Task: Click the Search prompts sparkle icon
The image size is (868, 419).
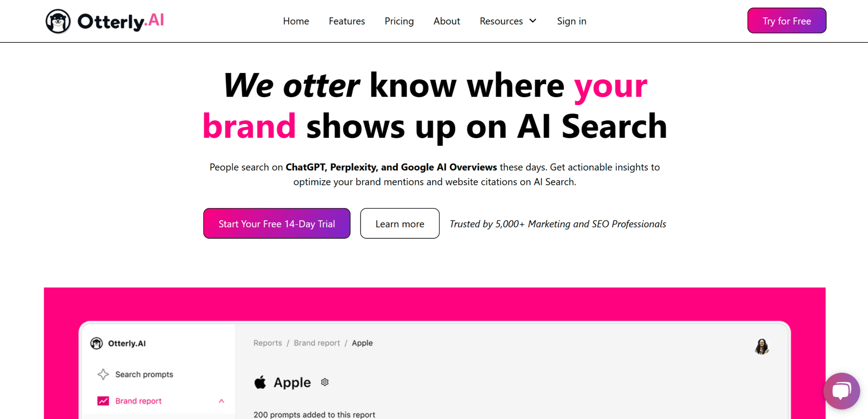Action: click(x=103, y=374)
